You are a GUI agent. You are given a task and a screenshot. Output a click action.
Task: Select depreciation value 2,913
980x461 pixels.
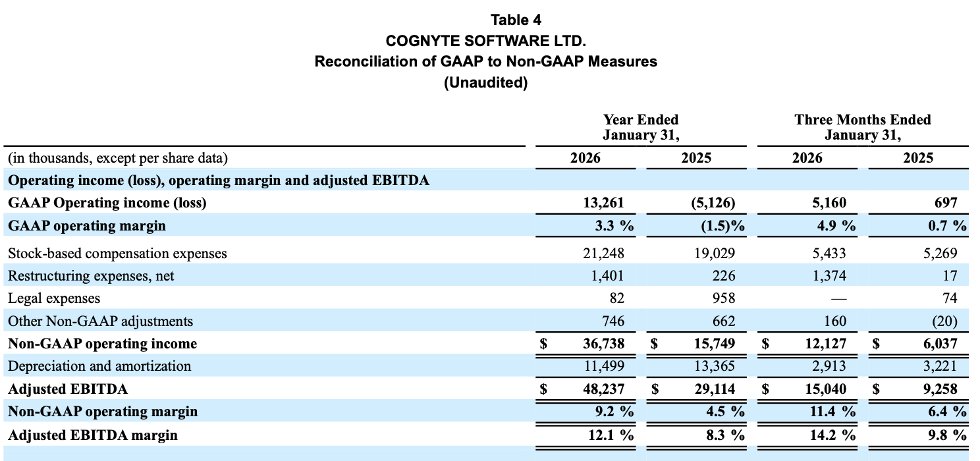pyautogui.click(x=830, y=366)
